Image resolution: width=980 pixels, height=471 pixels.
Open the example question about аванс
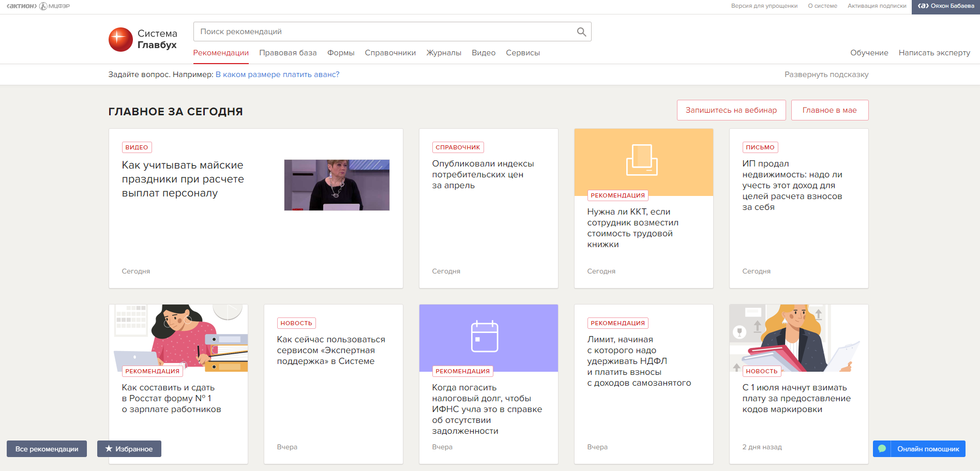point(277,74)
